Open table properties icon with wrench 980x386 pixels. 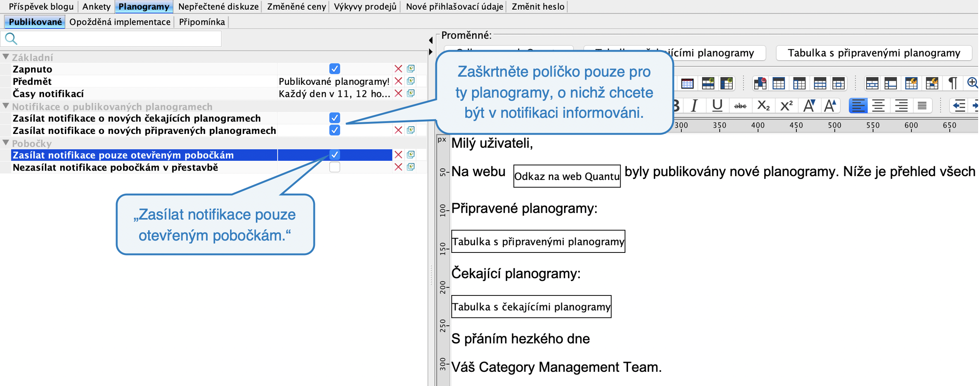(x=912, y=83)
